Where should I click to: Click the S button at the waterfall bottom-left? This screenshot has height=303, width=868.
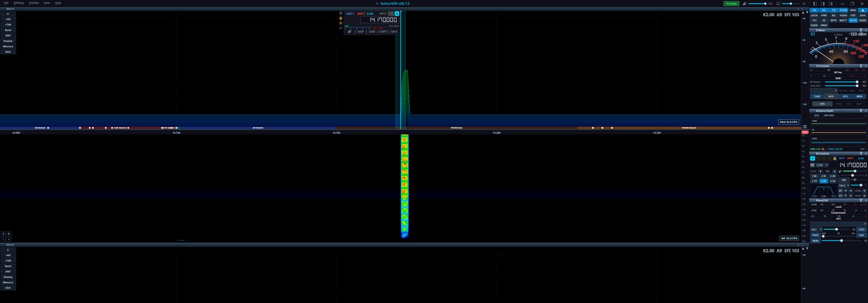[3, 234]
